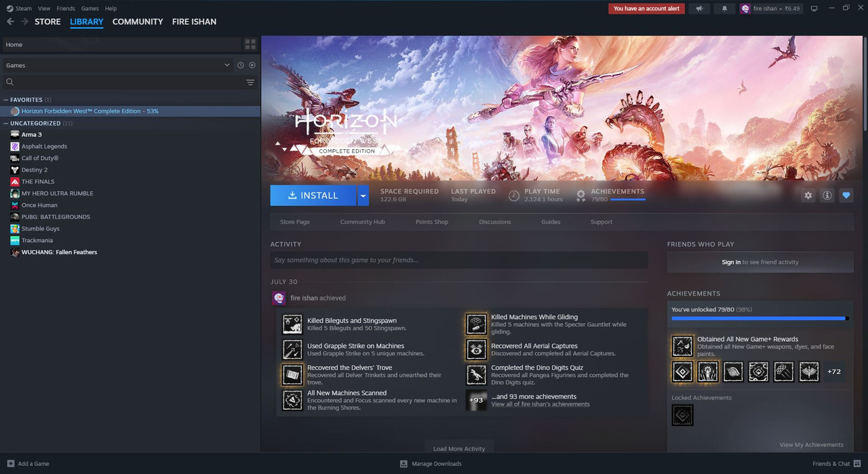Open advanced library filter options icon

(x=250, y=82)
